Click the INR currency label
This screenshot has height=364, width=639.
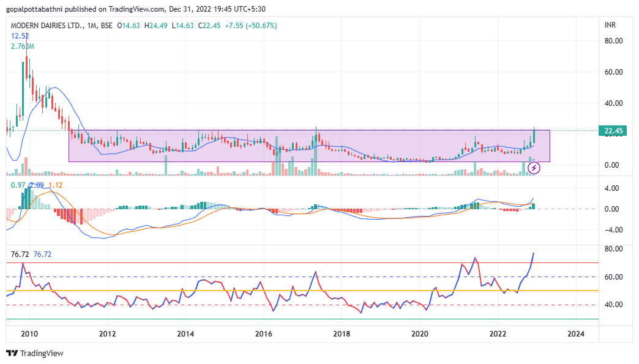tap(610, 25)
